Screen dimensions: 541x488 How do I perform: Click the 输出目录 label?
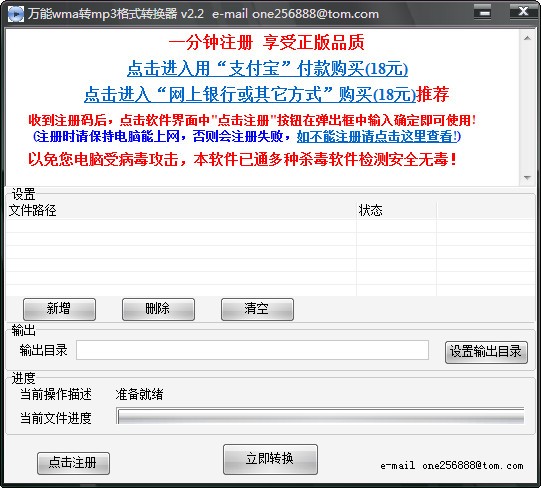pyautogui.click(x=43, y=350)
